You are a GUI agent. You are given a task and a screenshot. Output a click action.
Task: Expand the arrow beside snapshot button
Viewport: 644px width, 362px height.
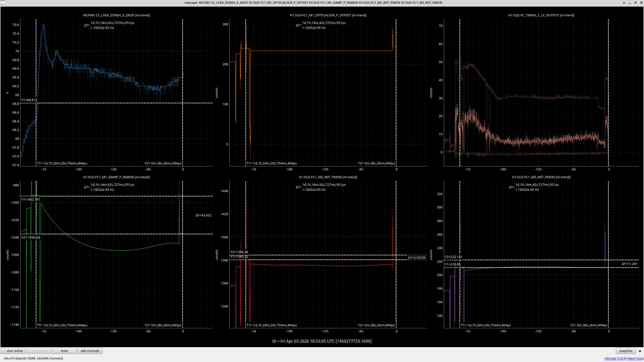point(640,351)
